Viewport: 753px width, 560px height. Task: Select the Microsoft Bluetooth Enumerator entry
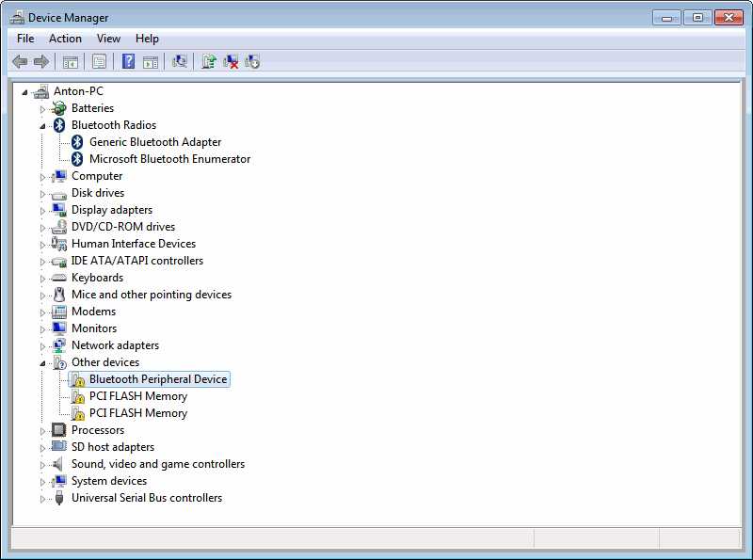169,159
